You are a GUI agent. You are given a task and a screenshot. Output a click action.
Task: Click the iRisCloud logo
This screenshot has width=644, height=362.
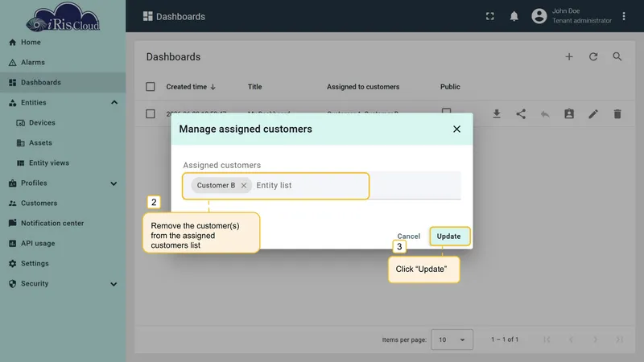(x=63, y=17)
